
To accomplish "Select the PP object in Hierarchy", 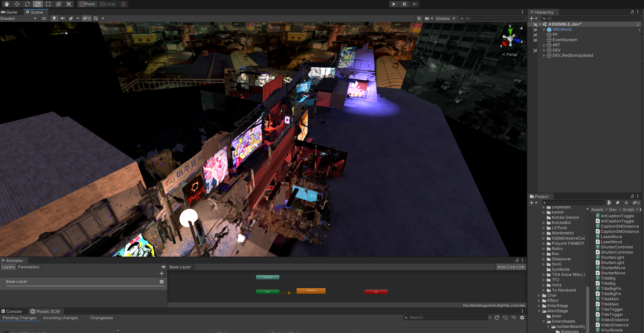I will [x=555, y=35].
